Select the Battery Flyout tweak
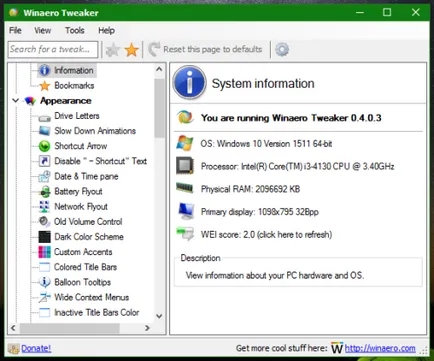The image size is (434, 361). pyautogui.click(x=78, y=192)
